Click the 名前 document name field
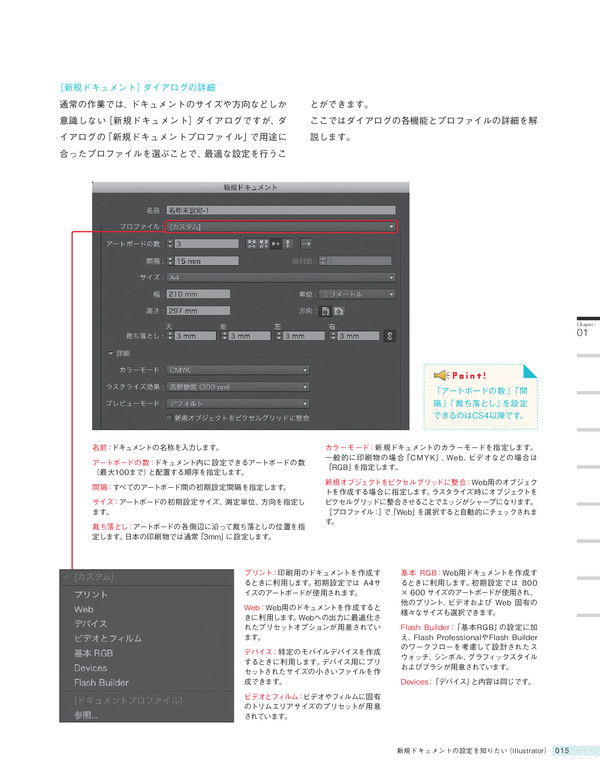The width and height of the screenshot is (600, 772). 281,210
